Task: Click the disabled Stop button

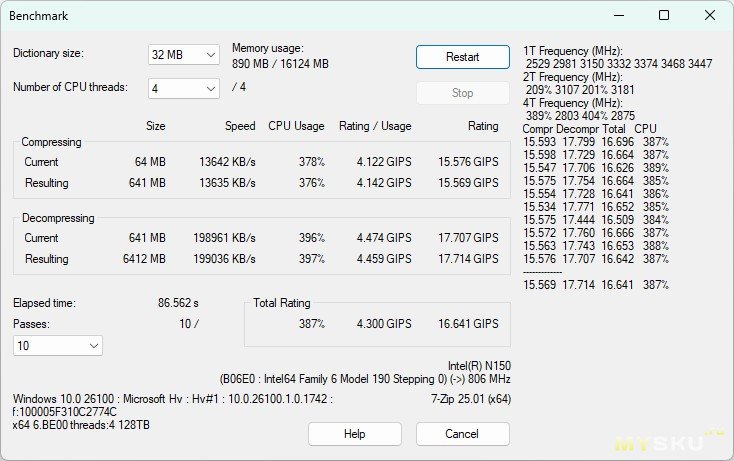Action: tap(462, 93)
